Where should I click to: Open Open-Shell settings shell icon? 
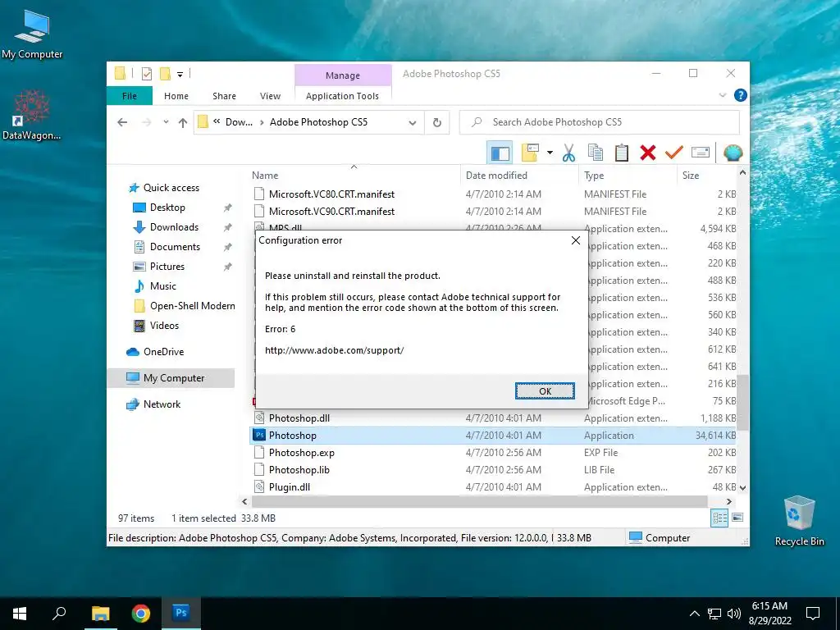733,153
